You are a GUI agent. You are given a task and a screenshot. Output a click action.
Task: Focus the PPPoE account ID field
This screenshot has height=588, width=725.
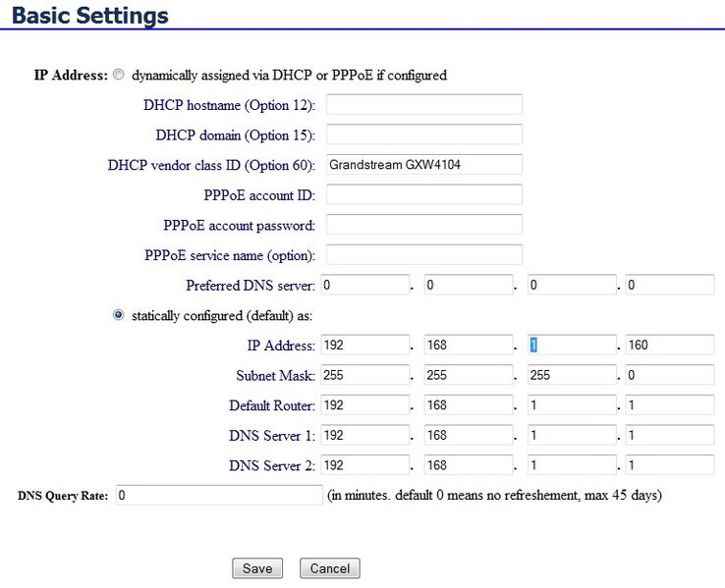coord(423,194)
